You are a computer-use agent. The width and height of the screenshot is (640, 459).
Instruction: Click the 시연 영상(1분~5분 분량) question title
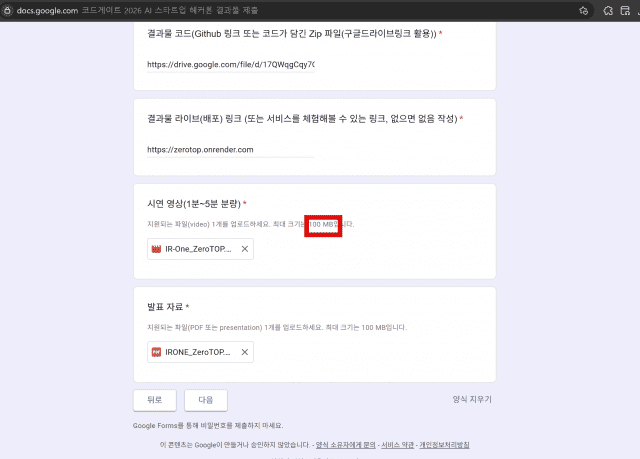click(194, 204)
